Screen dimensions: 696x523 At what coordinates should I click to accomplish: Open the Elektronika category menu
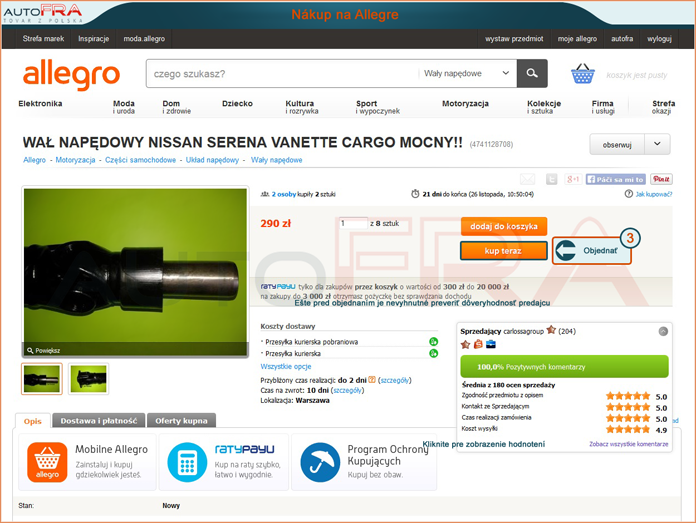click(40, 103)
